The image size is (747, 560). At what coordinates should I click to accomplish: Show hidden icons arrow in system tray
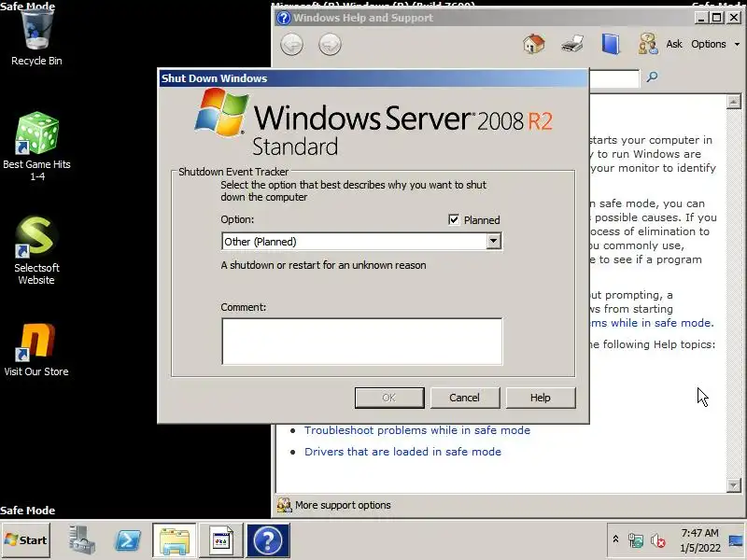pyautogui.click(x=615, y=539)
